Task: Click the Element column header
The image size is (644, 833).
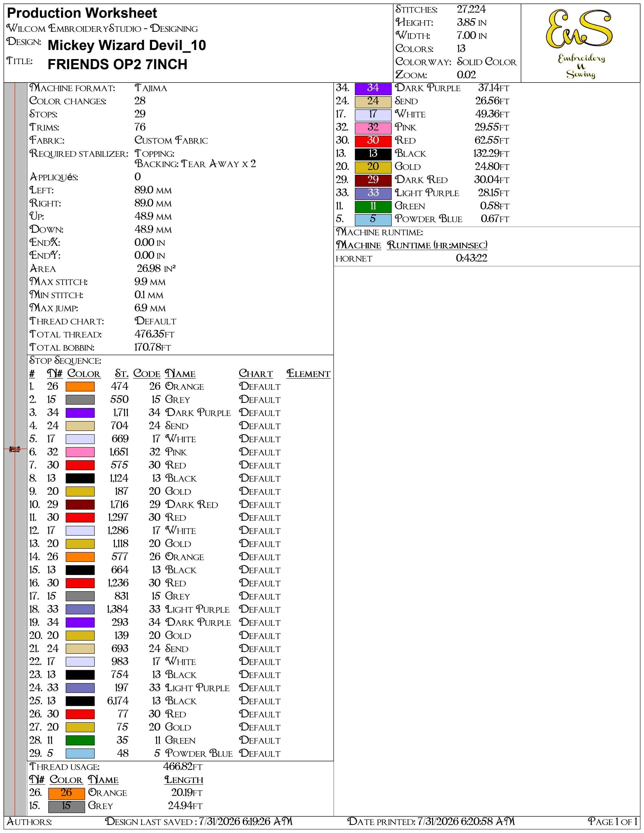Action: [x=308, y=374]
